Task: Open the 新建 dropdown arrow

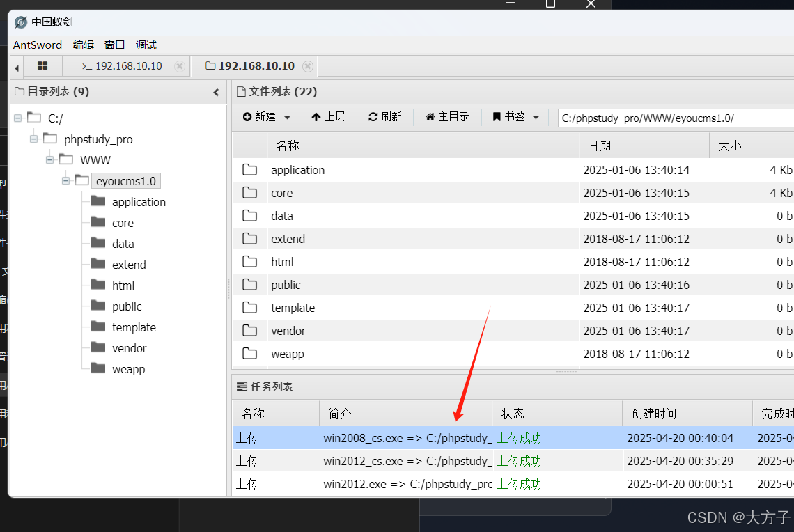Action: [x=287, y=118]
